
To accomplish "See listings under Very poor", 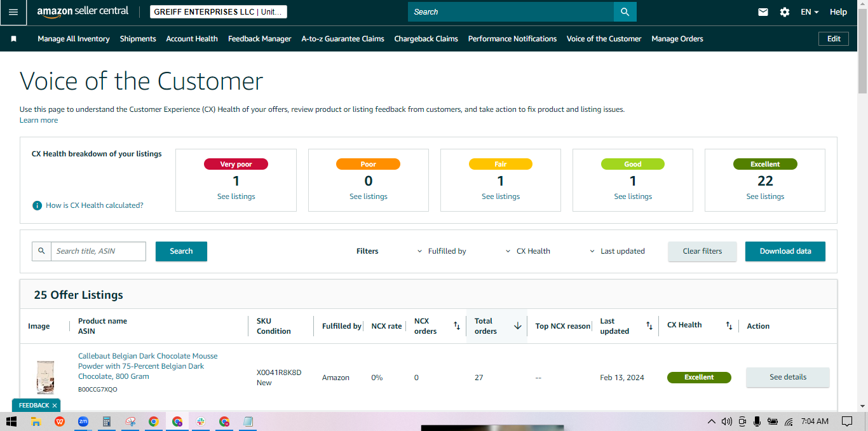I will [236, 196].
